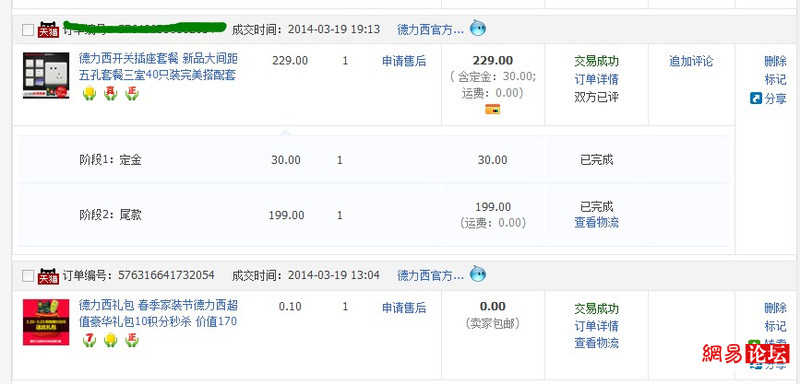Open Wangwang chat icon on 13:04 order
The height and width of the screenshot is (384, 800).
(478, 274)
